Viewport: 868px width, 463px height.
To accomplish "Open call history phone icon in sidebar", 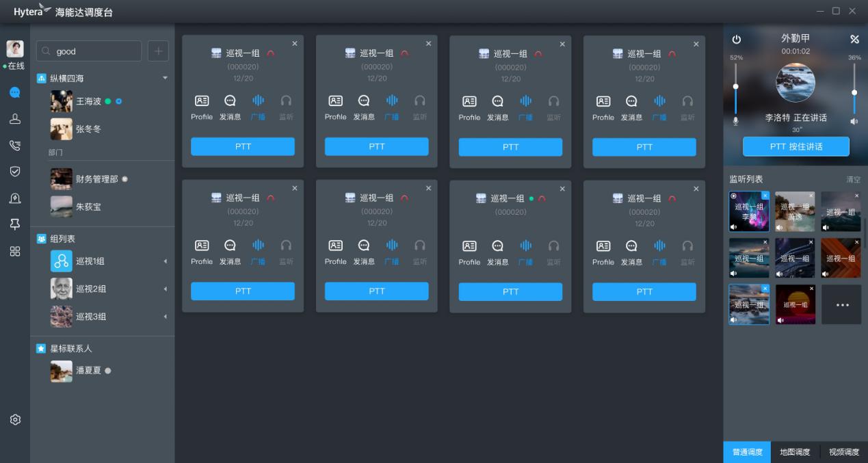I will 14,145.
